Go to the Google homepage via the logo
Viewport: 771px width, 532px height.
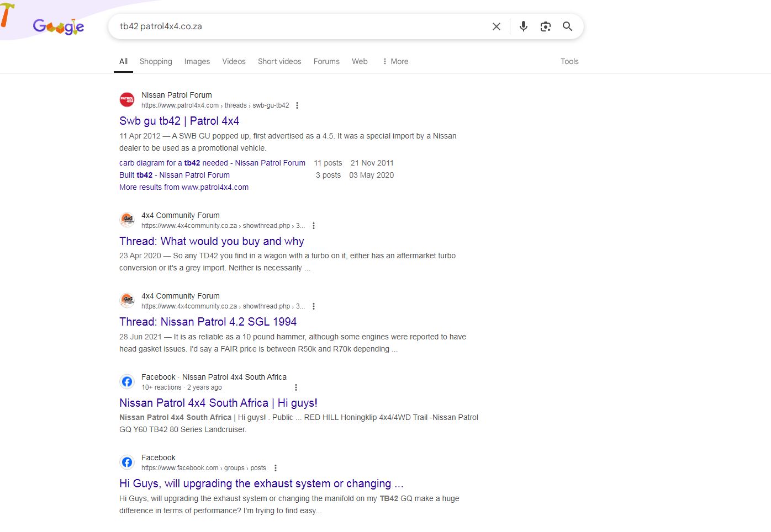tap(59, 26)
